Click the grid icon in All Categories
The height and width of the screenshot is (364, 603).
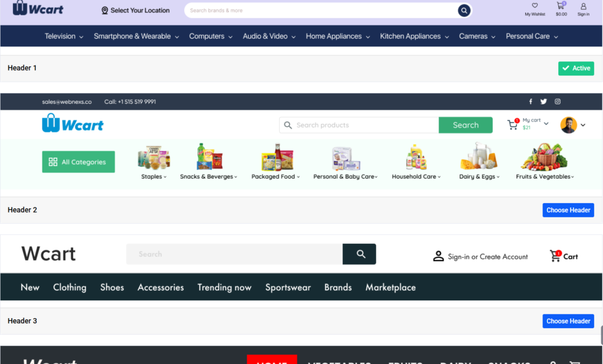point(53,162)
